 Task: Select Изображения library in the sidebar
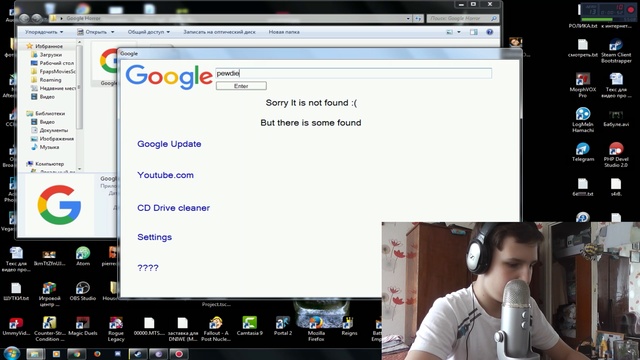pos(53,139)
